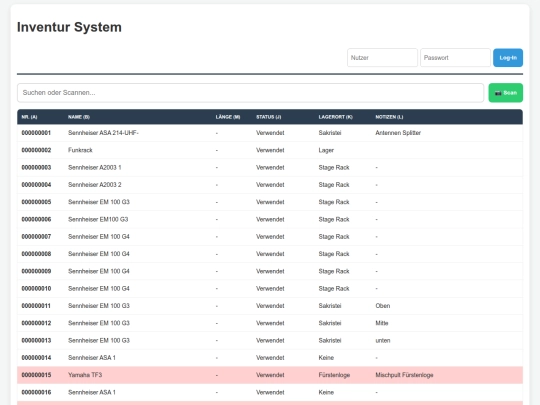
Task: Click the Oben note cell
Action: [x=383, y=306]
